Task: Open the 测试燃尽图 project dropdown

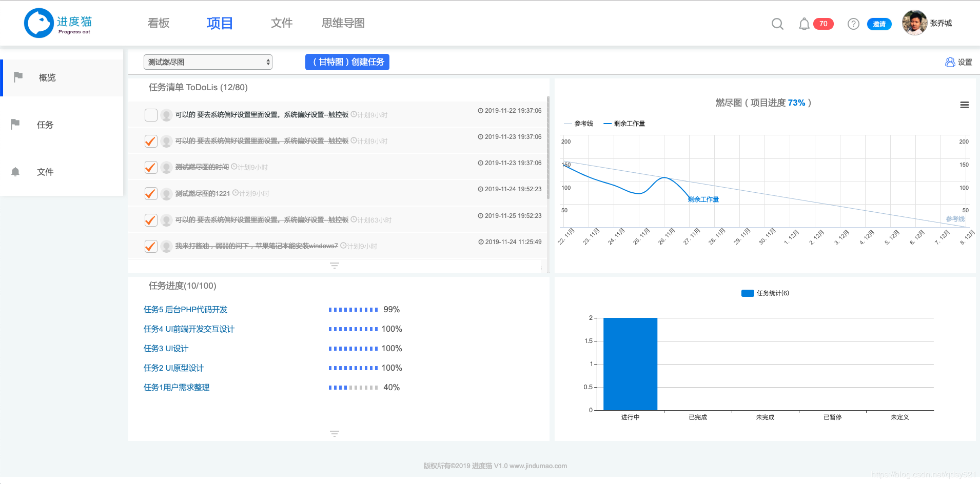Action: click(208, 62)
